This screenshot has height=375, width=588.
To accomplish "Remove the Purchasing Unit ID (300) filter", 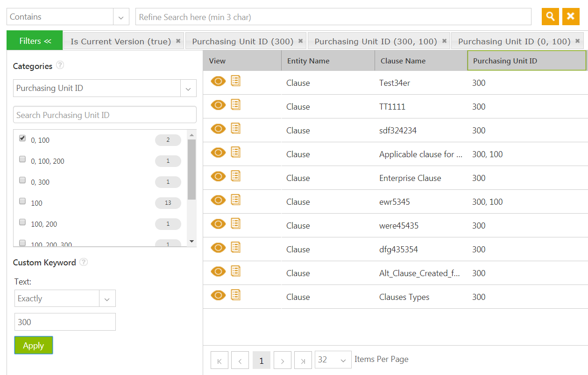I will [x=300, y=41].
